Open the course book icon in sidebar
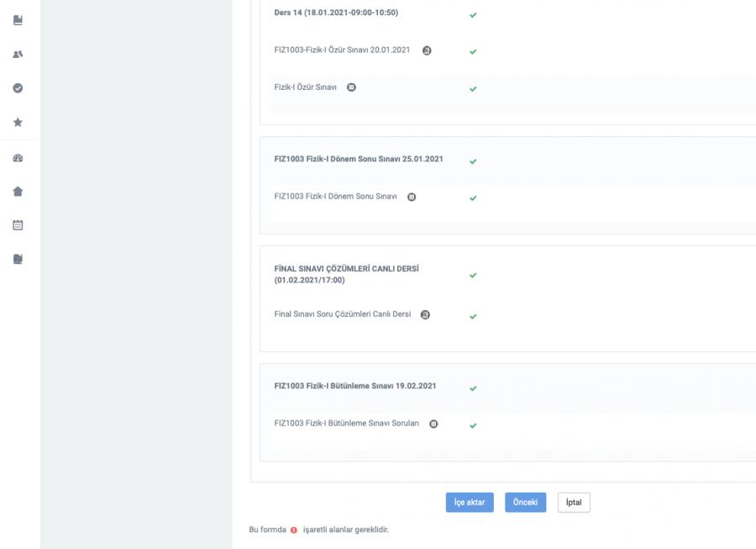 click(18, 19)
